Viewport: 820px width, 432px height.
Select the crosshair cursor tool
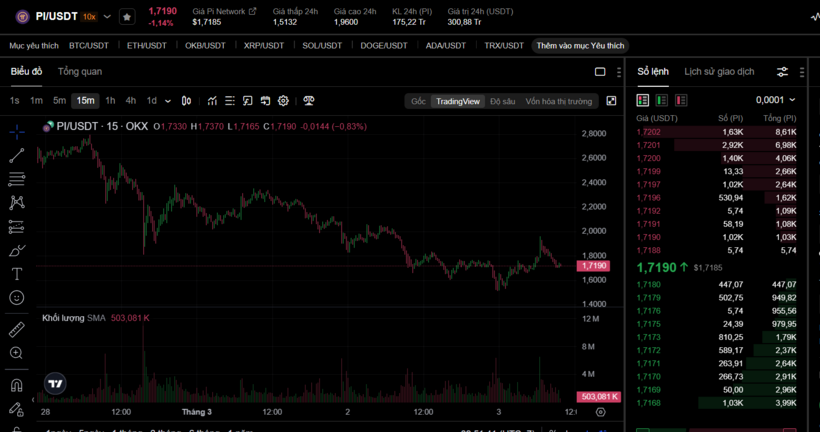17,132
